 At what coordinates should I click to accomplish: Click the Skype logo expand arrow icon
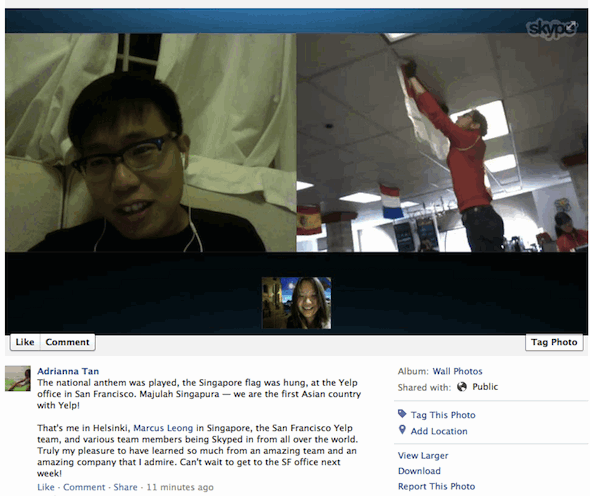coord(572,26)
